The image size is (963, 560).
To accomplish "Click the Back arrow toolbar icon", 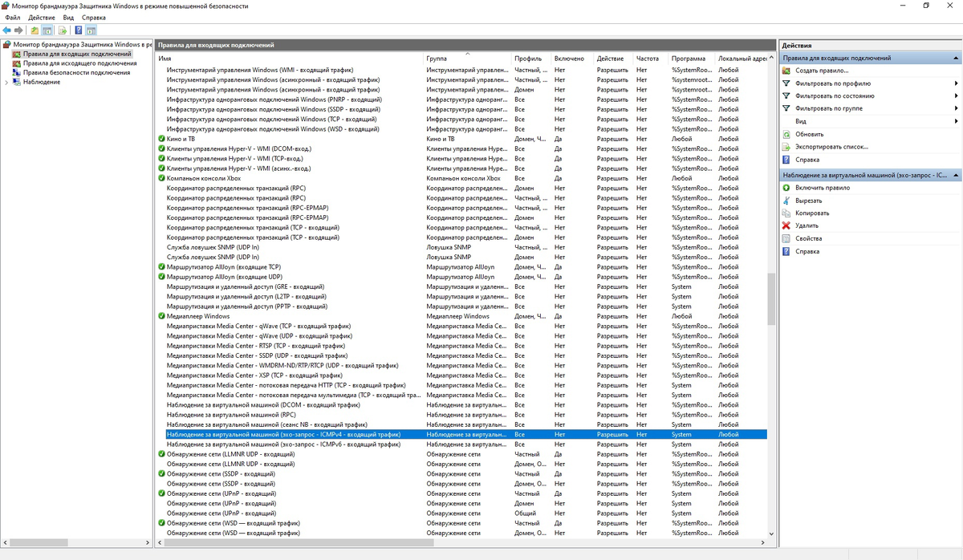I will click(x=7, y=30).
